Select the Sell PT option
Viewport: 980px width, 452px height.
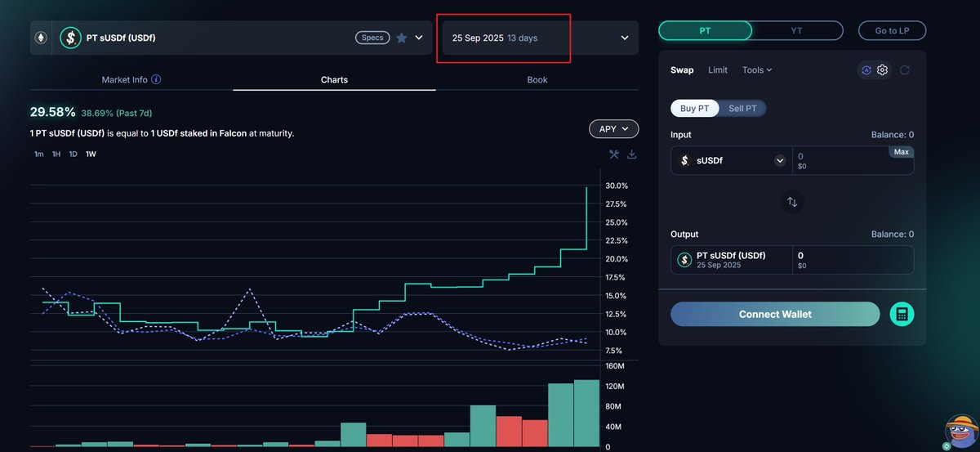742,109
